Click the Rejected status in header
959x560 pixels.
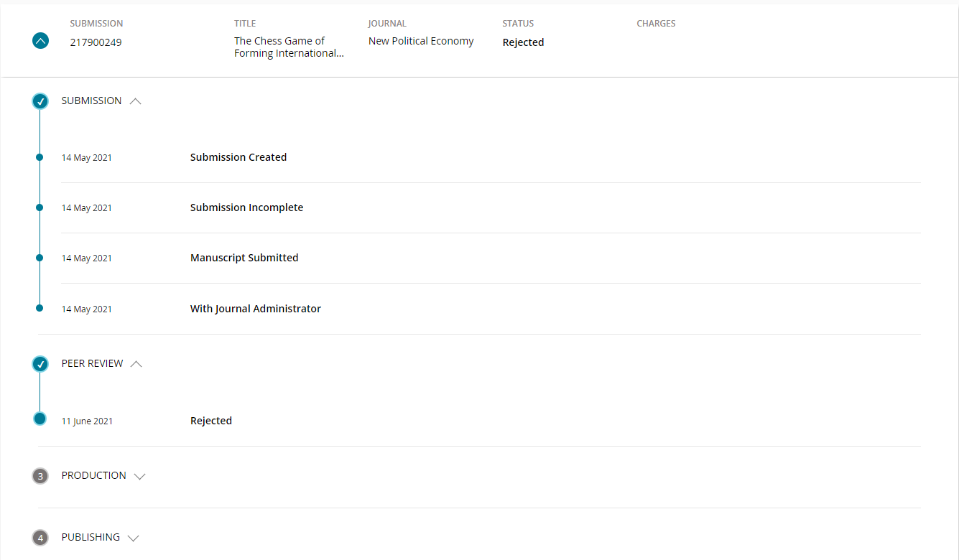(x=523, y=42)
